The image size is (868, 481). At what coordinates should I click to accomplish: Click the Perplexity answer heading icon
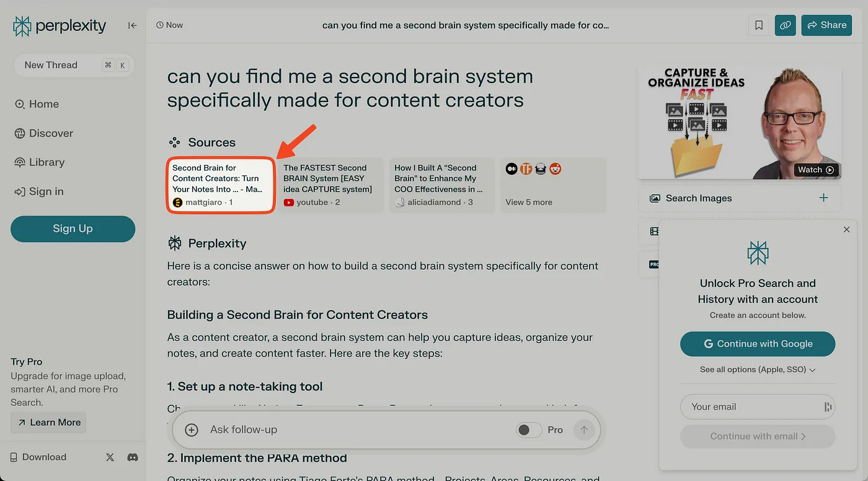(175, 244)
